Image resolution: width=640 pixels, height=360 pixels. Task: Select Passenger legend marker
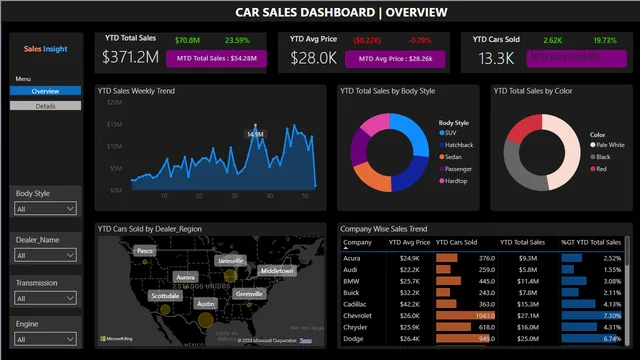coord(442,169)
